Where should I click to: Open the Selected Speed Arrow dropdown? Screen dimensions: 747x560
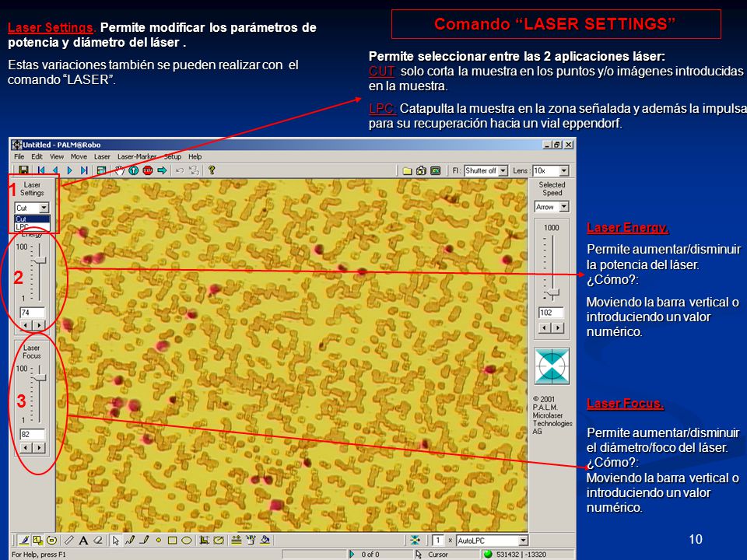(563, 207)
